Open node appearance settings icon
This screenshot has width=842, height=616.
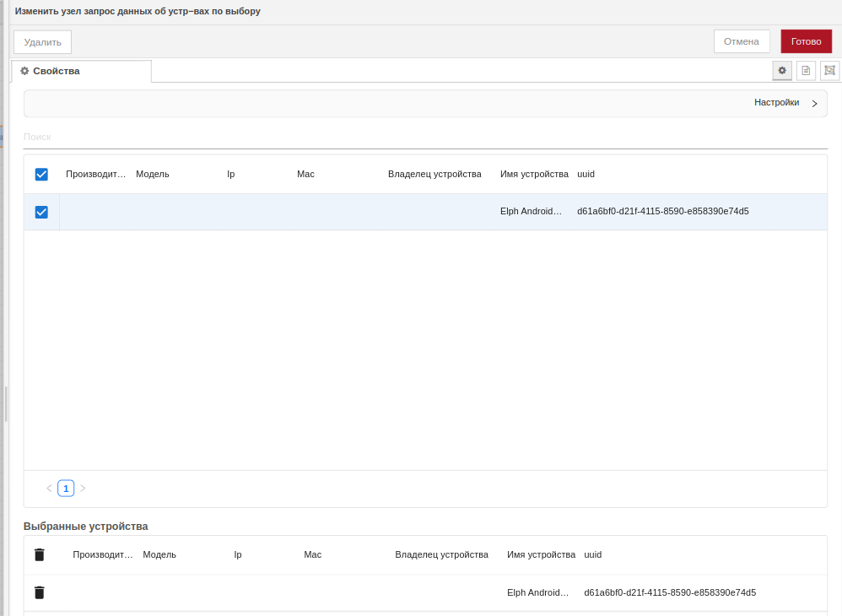829,71
